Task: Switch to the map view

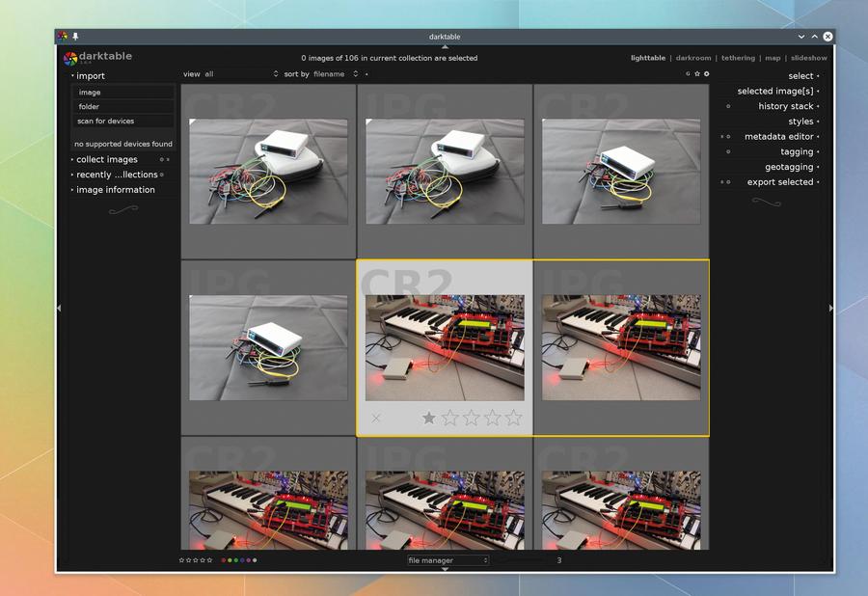Action: pos(773,58)
